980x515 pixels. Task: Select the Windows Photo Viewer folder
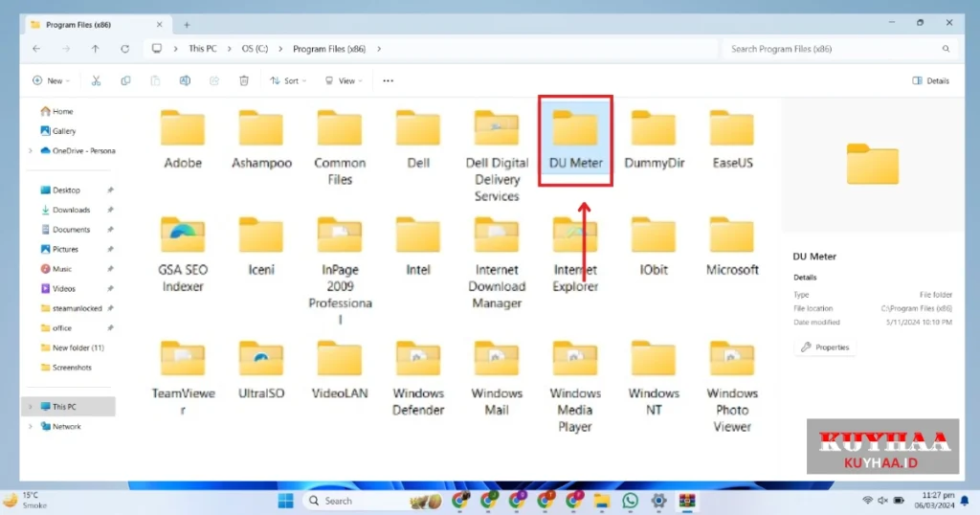pyautogui.click(x=732, y=387)
